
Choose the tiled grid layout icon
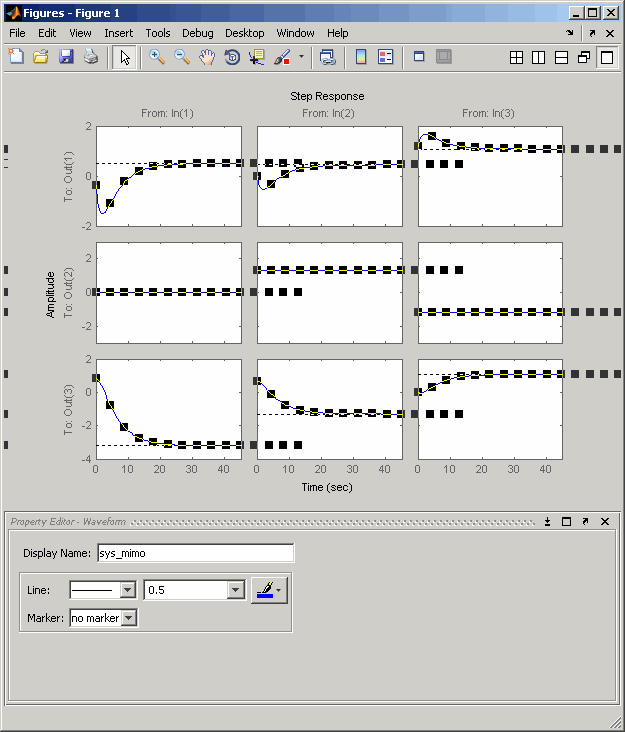click(516, 57)
